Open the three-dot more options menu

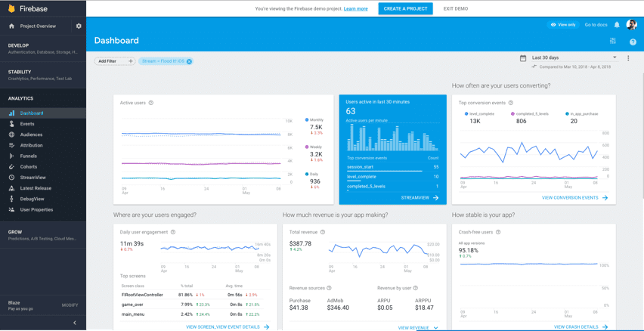pyautogui.click(x=628, y=58)
